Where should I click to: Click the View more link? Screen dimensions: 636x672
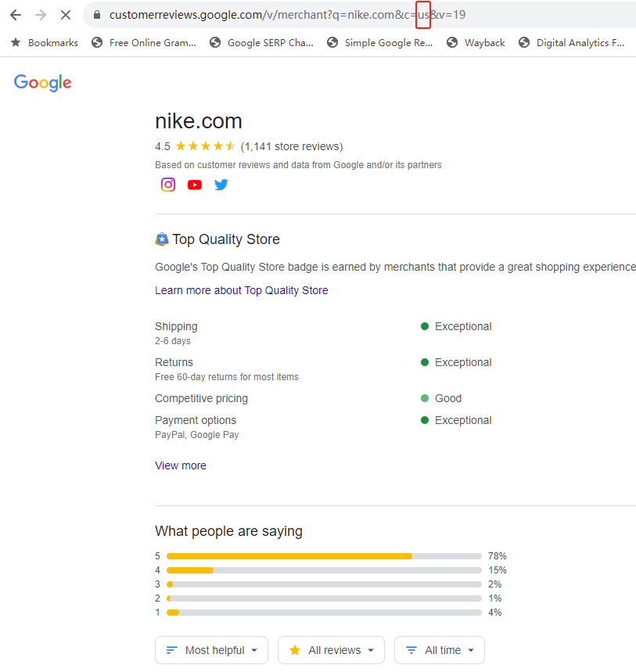tap(181, 465)
